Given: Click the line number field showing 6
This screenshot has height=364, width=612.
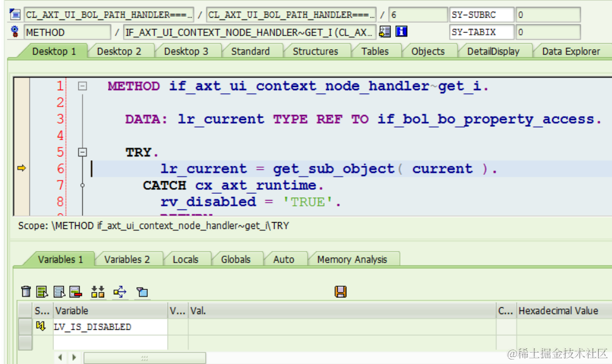Looking at the screenshot, I should coord(418,15).
